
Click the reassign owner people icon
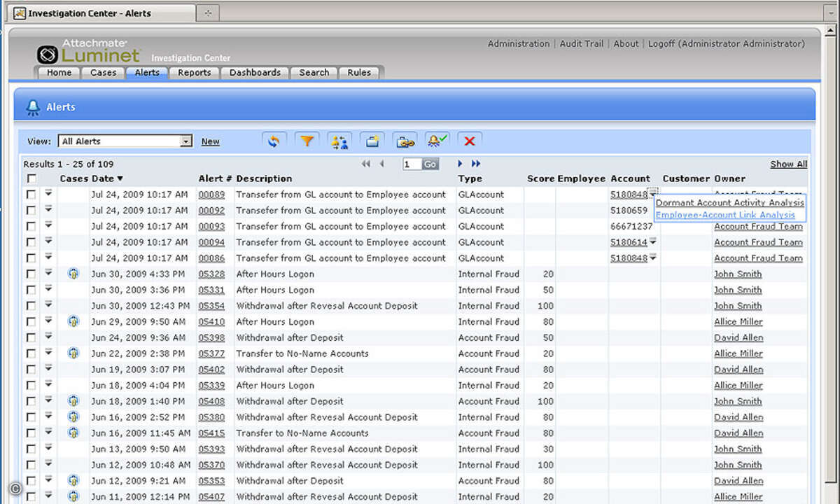pos(339,141)
